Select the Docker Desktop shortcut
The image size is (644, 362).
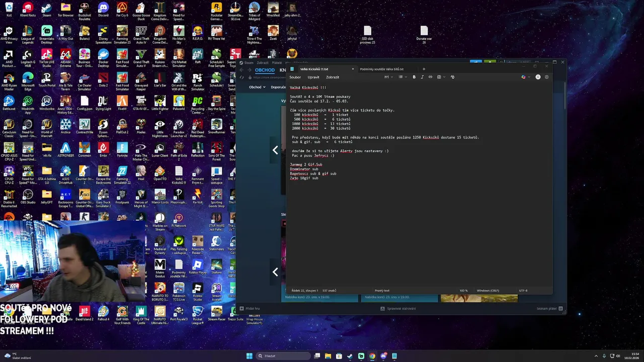click(103, 59)
